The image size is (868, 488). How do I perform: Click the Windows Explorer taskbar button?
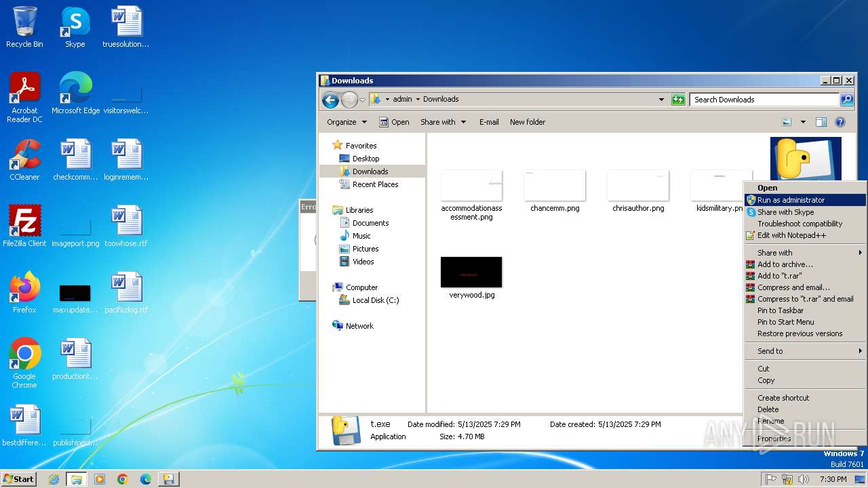pyautogui.click(x=77, y=479)
